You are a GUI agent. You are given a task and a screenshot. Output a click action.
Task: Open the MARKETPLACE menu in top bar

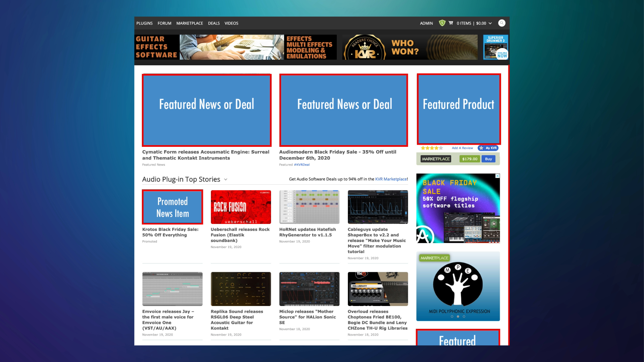190,23
